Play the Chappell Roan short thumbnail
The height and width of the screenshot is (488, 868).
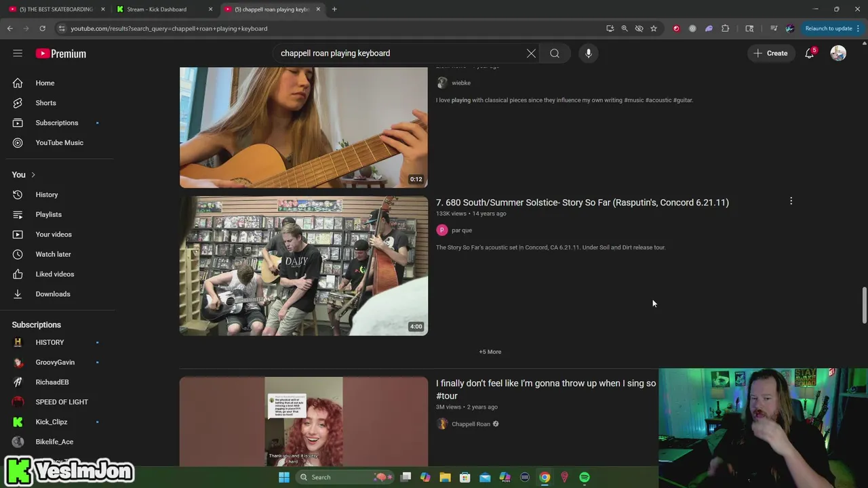click(x=304, y=422)
